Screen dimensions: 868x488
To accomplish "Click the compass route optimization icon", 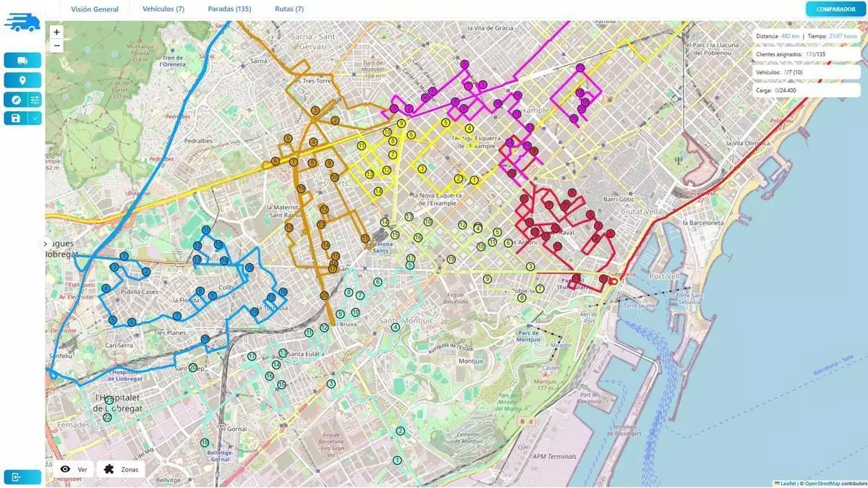I will [15, 100].
